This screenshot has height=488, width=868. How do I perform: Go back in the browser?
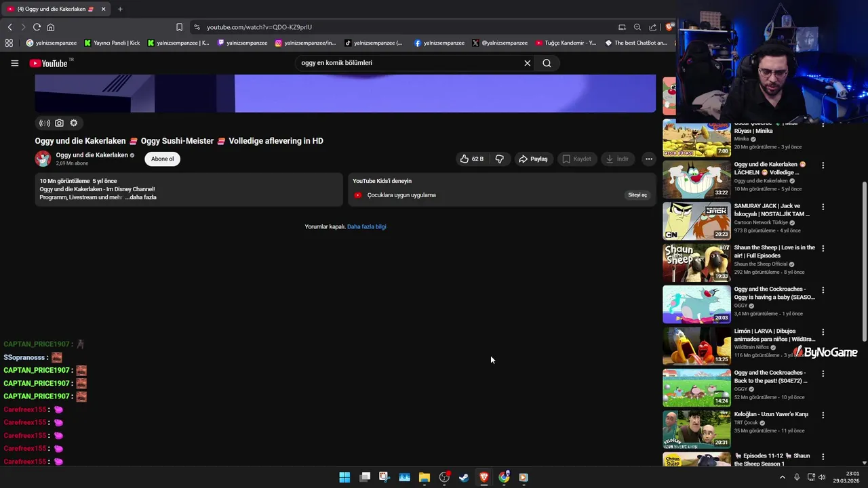point(9,27)
